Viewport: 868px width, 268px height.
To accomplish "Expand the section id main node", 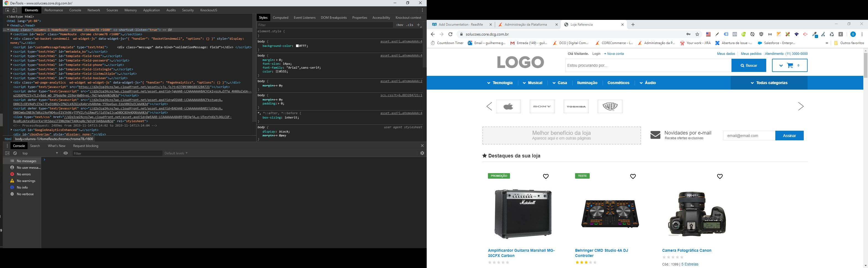I will [x=12, y=34].
